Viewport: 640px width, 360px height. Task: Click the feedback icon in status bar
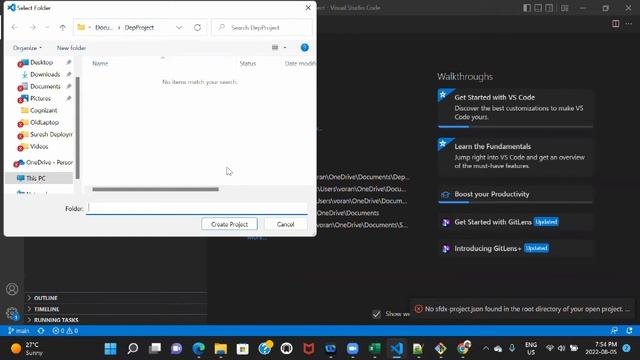tap(614, 331)
